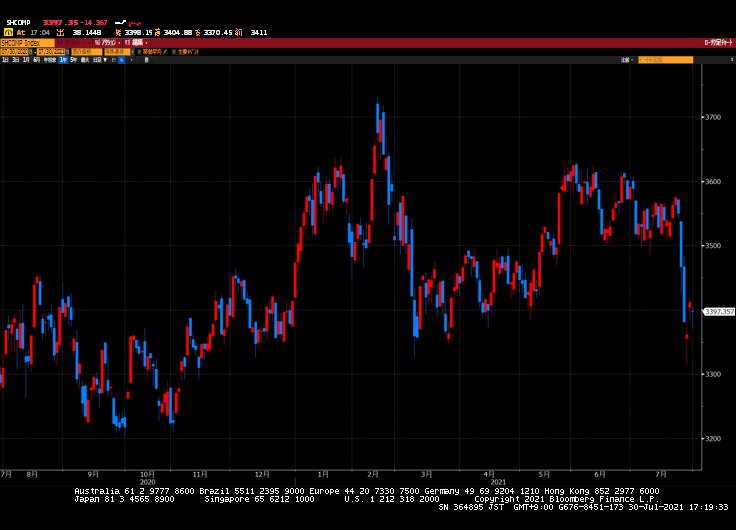The height and width of the screenshot is (530, 736).
Task: Click the orange annotation input box at right
Action: (x=665, y=60)
